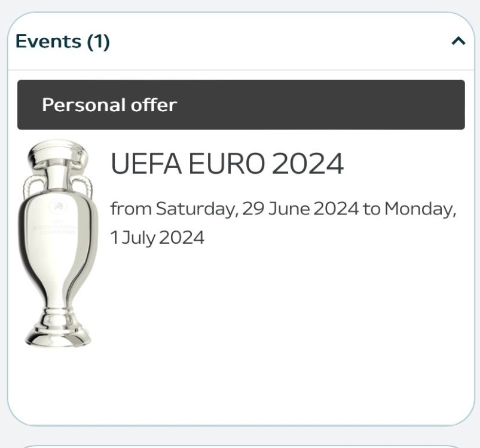Collapse the Events section with the chevron

pos(458,41)
